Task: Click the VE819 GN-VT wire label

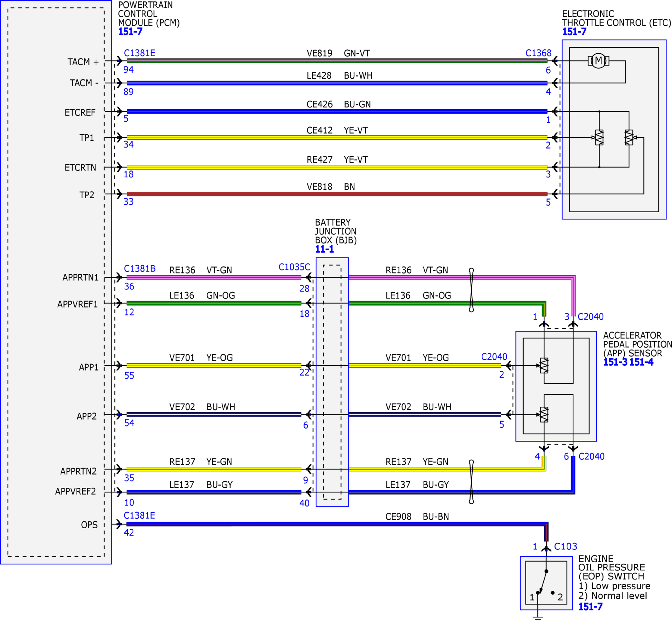Action: coord(338,53)
